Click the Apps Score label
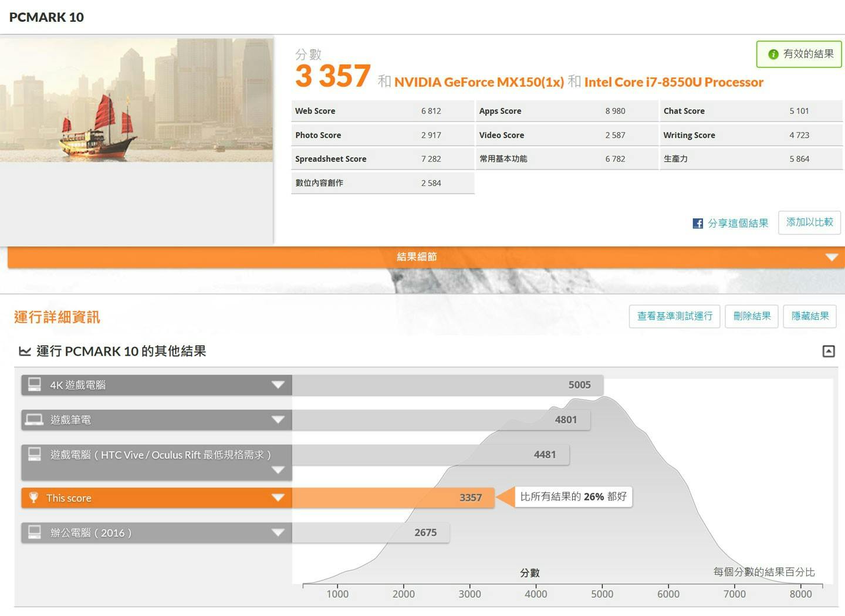 tap(500, 111)
